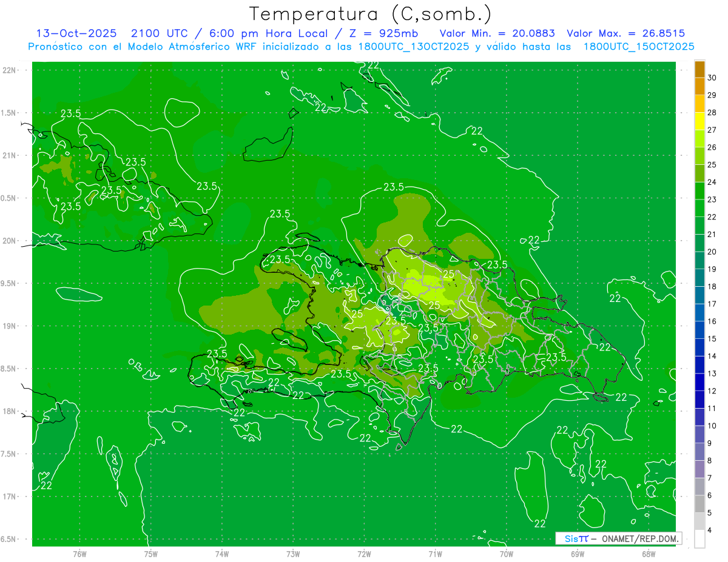The image size is (728, 562).
Task: Click the color scale label "24"
Action: (712, 182)
